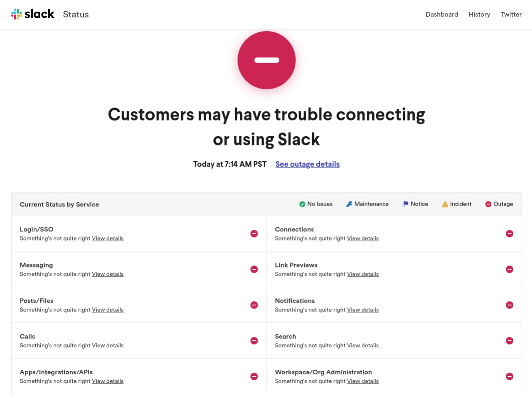View details for Posts/Files
Viewport: 532px width, 398px height.
(x=108, y=310)
